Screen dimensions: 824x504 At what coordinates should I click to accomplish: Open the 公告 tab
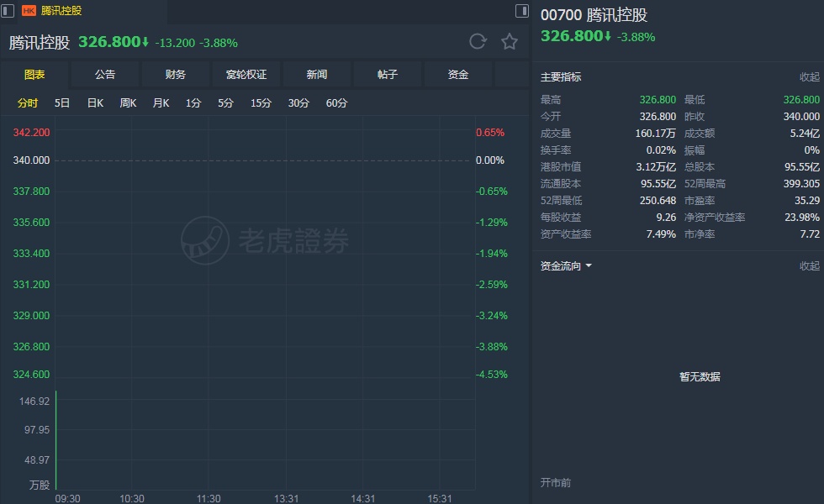click(105, 75)
